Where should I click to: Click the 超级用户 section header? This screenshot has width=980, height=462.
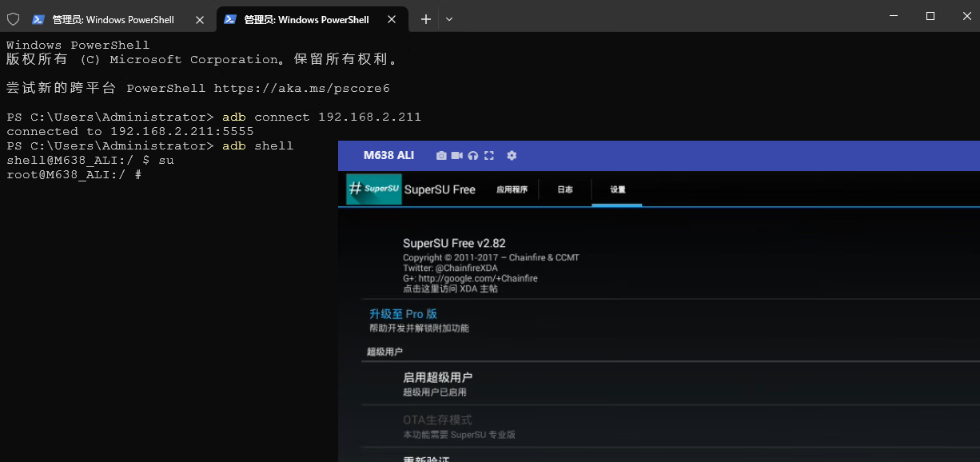384,351
